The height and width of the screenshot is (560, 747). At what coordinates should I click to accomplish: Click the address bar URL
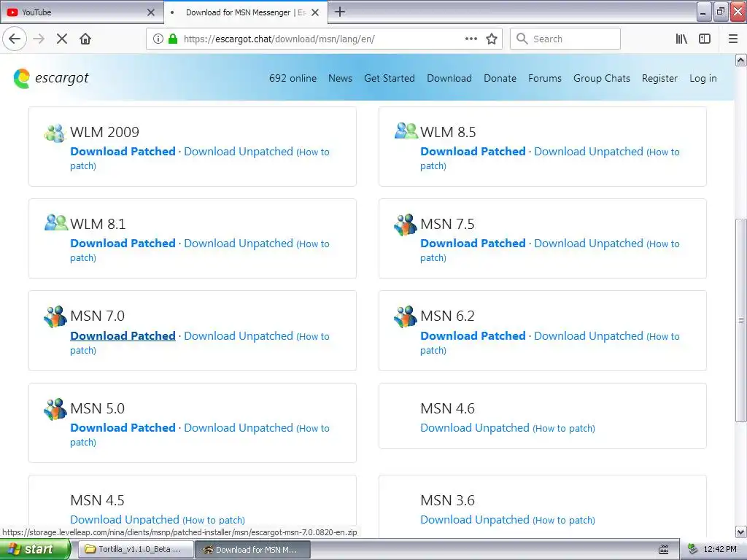point(279,39)
